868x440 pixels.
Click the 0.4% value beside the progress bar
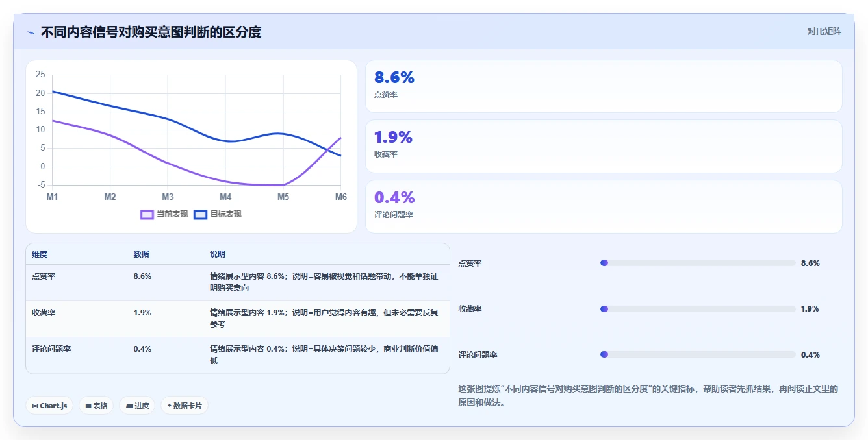click(x=810, y=355)
